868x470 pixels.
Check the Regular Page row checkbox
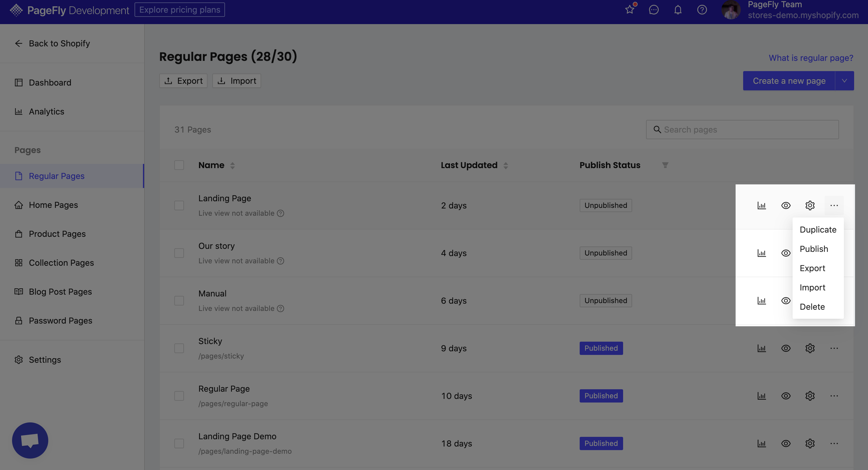tap(179, 396)
